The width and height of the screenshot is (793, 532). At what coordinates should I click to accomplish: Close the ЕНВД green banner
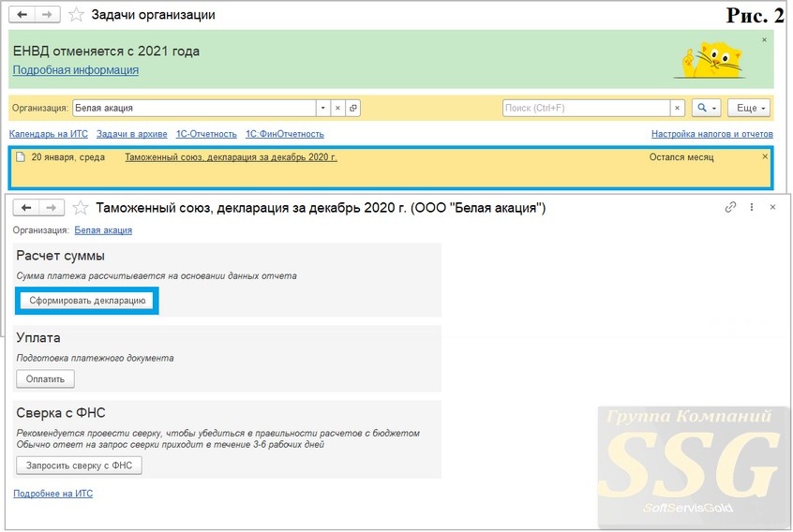click(764, 40)
